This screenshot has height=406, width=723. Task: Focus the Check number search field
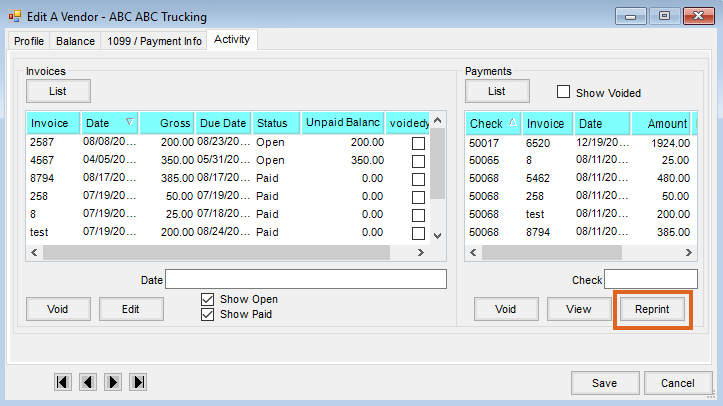pyautogui.click(x=651, y=279)
